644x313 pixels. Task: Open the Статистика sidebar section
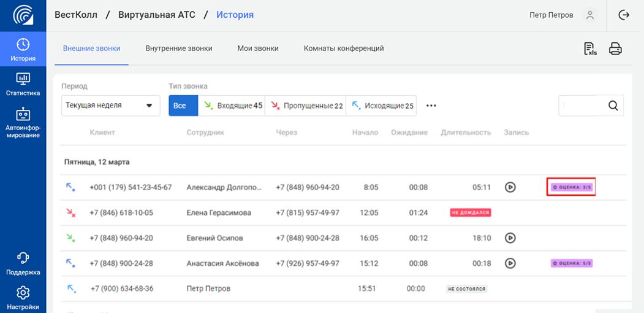coord(23,84)
